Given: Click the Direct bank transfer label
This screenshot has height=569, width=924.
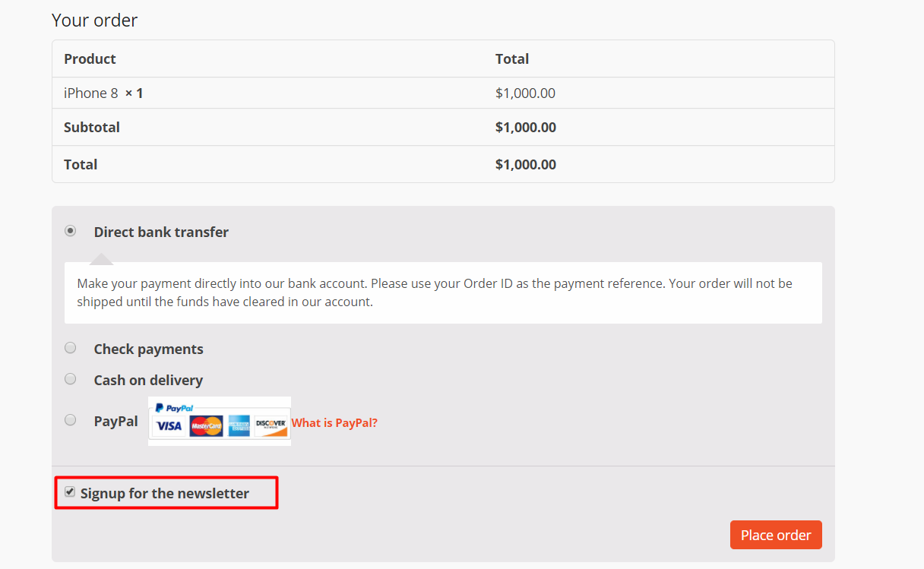Looking at the screenshot, I should (x=161, y=232).
